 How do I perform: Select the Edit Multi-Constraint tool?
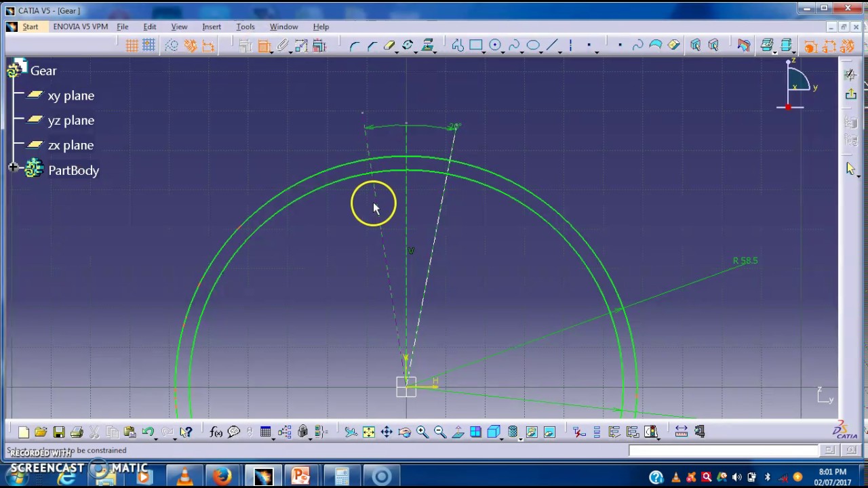(319, 45)
